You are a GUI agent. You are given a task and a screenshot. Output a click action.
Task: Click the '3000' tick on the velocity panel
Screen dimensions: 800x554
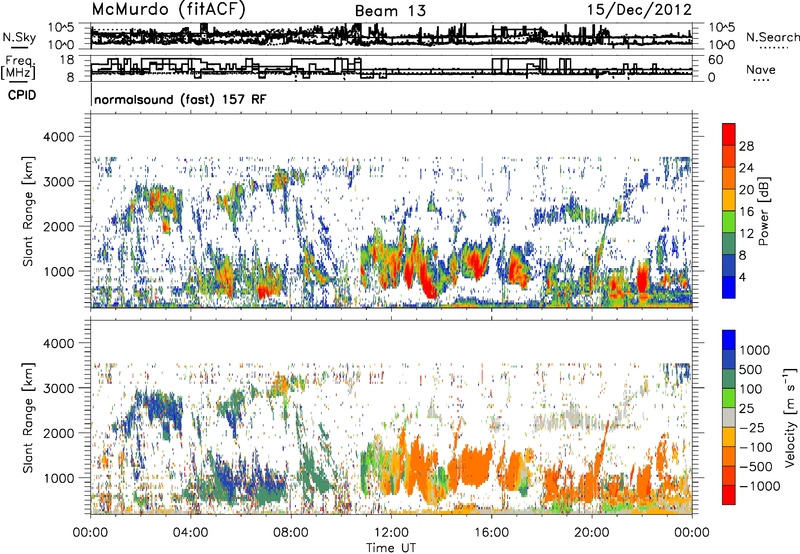point(59,388)
